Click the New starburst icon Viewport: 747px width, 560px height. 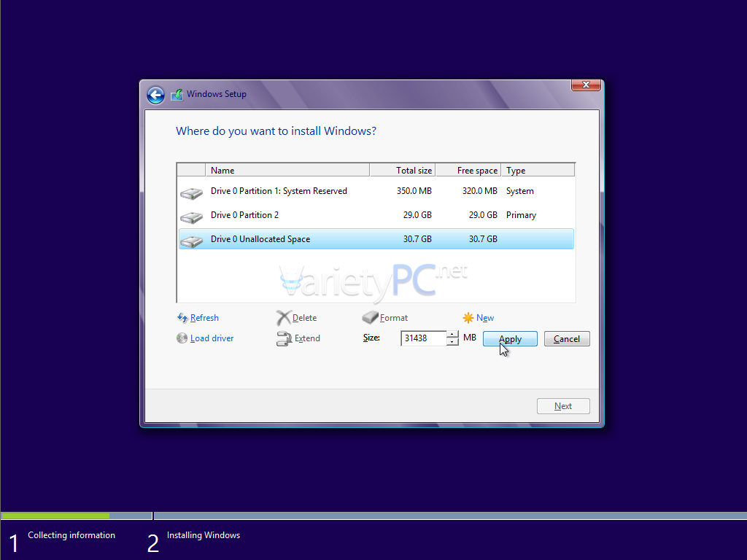click(468, 318)
